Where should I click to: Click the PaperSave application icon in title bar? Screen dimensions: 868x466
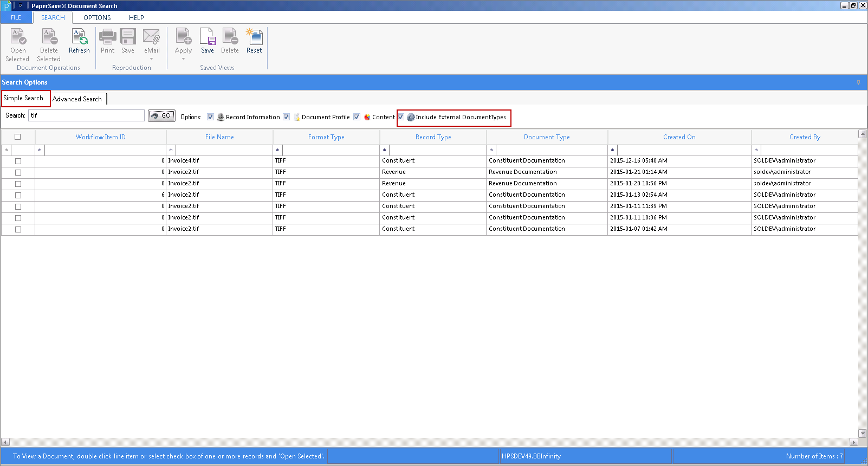coord(7,6)
